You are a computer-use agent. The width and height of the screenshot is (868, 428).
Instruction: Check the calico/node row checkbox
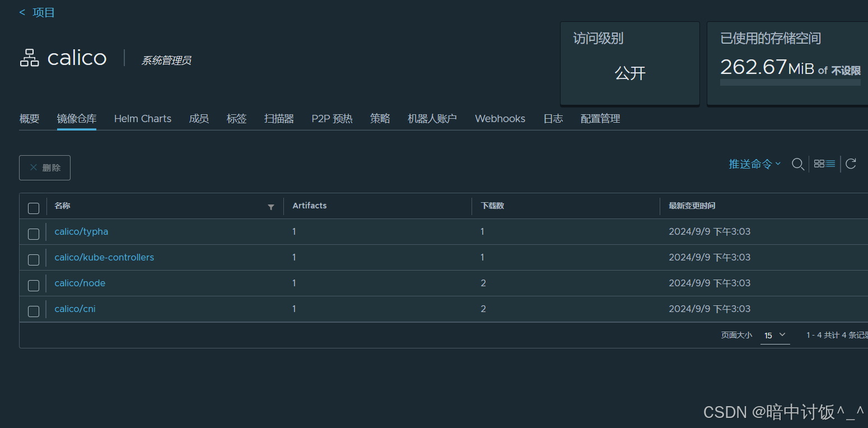pos(34,285)
